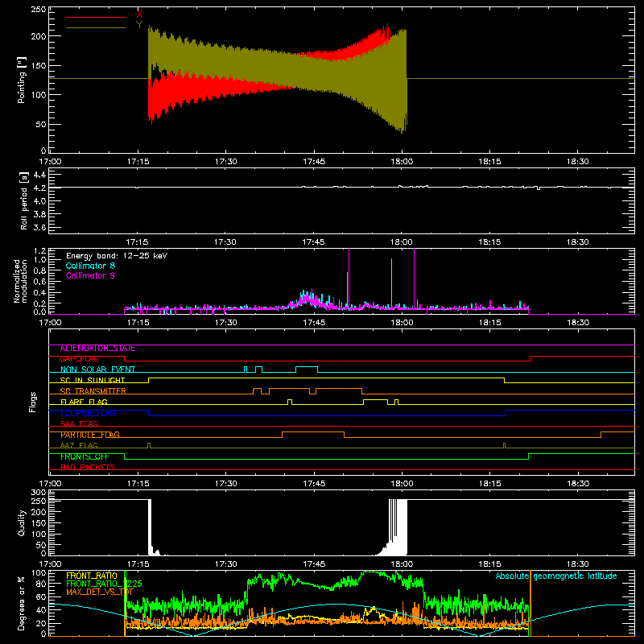Click the GAP_FLAG label
Screen dimensions: 644x644
point(79,359)
